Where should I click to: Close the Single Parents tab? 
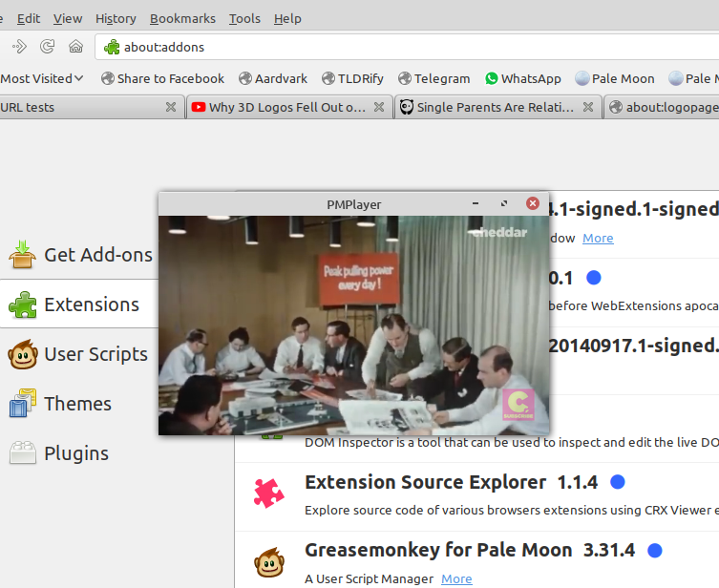pyautogui.click(x=588, y=107)
